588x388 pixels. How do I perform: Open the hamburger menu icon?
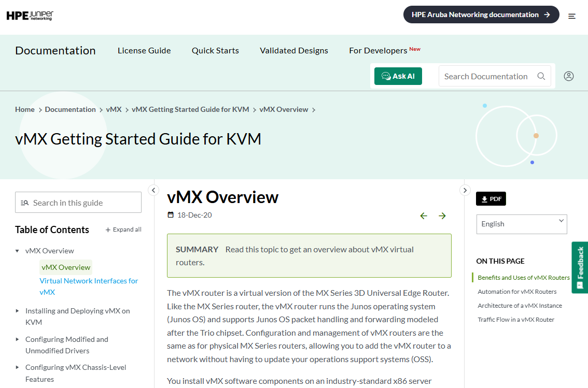point(571,16)
